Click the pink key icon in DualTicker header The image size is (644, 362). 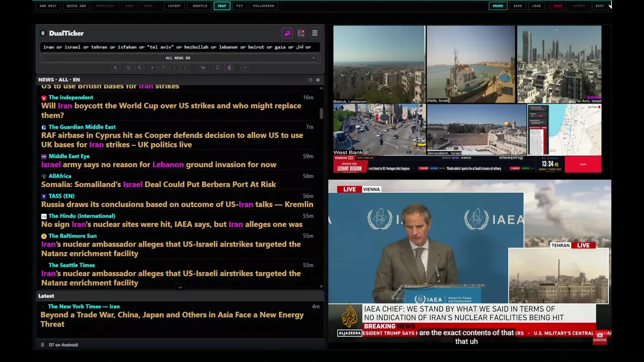[x=287, y=33]
